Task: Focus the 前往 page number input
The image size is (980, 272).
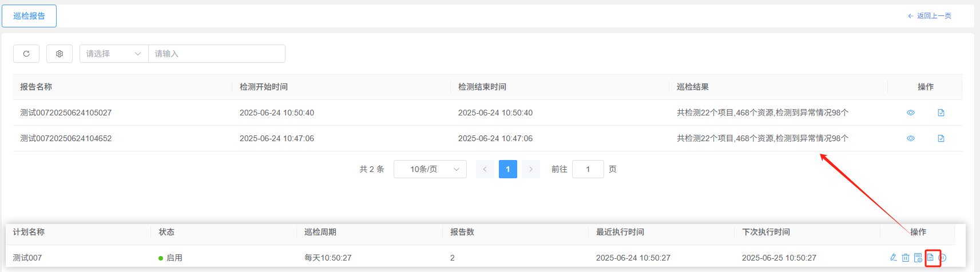Action: (588, 169)
